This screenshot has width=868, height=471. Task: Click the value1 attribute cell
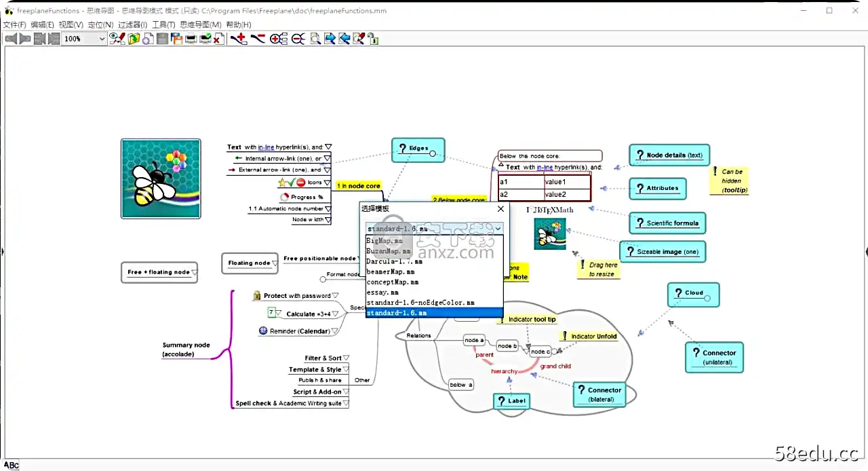[567, 182]
